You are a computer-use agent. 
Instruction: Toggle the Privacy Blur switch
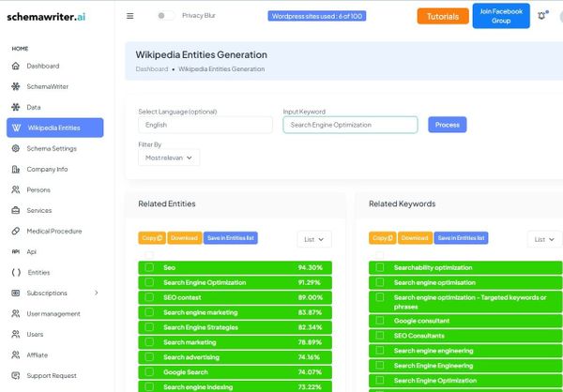tap(165, 15)
